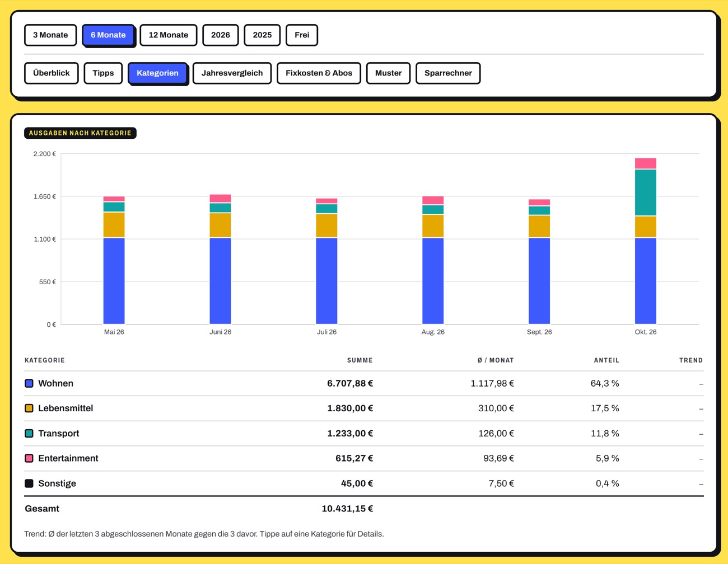The width and height of the screenshot is (728, 564).
Task: Open details for Transport category
Action: click(364, 434)
